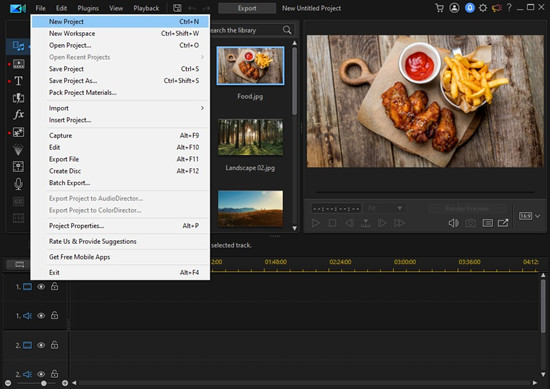Click the preview playback progress bar
The image size is (550, 389).
pos(425,192)
